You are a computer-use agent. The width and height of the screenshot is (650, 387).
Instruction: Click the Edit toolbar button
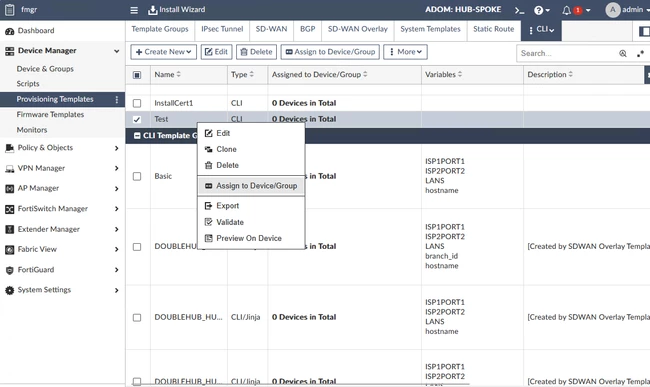(216, 52)
